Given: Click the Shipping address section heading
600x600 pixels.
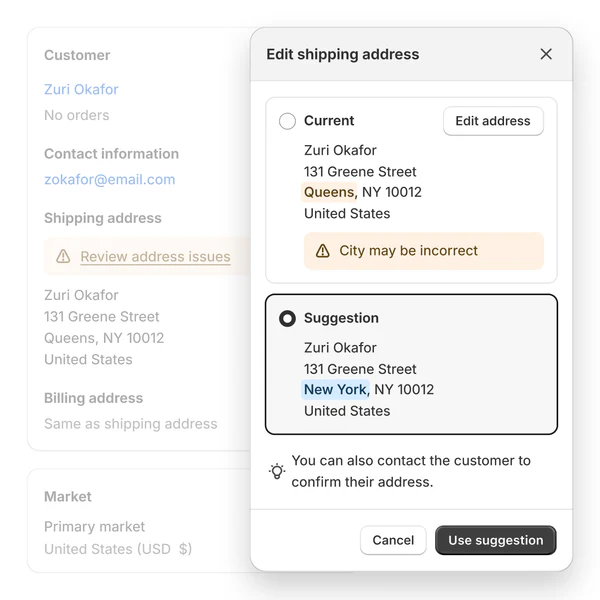Looking at the screenshot, I should point(102,218).
